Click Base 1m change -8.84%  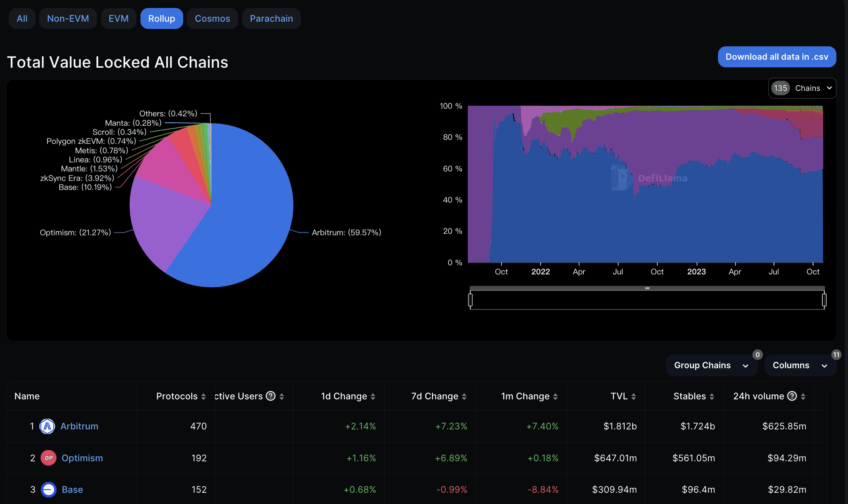(543, 490)
